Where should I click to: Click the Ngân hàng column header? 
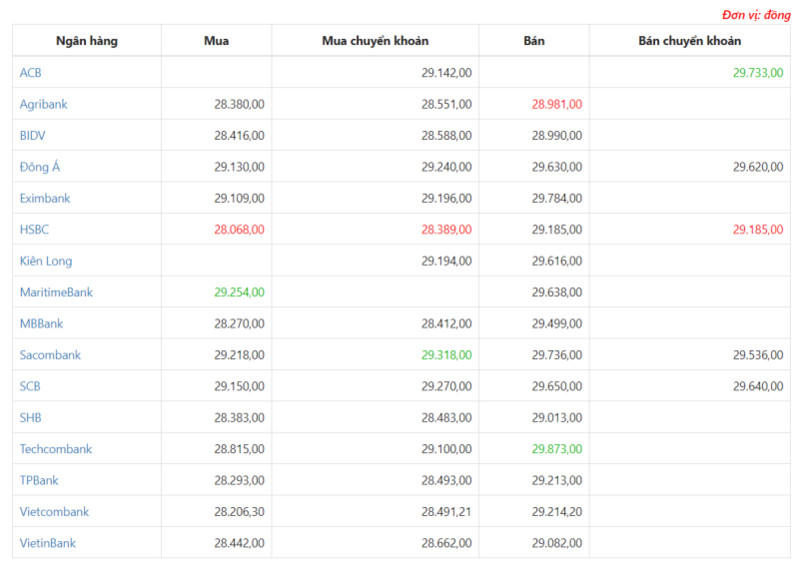tap(87, 41)
